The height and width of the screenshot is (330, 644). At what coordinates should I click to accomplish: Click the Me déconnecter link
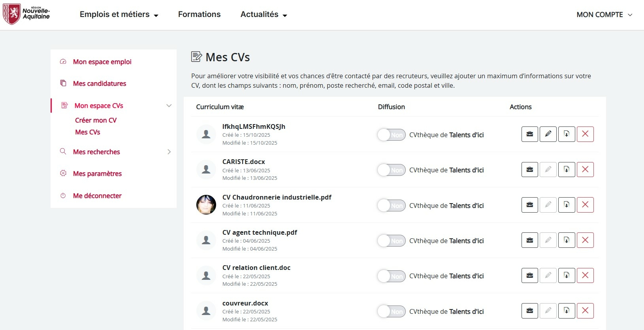point(97,196)
